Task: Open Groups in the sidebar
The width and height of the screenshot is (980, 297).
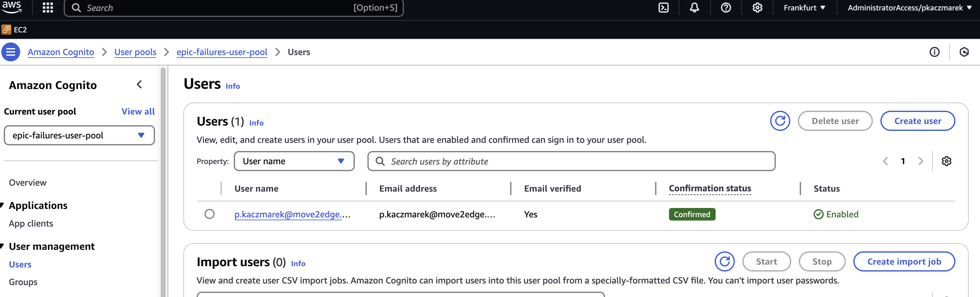Action: (23, 282)
